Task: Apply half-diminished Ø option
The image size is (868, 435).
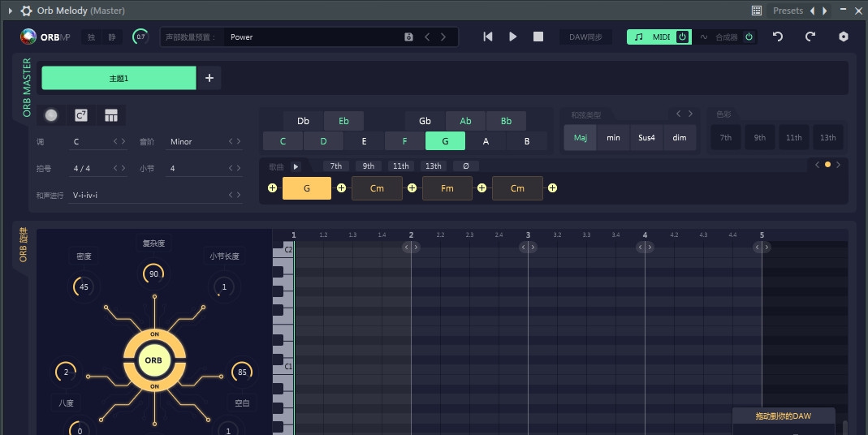Action: (x=465, y=166)
